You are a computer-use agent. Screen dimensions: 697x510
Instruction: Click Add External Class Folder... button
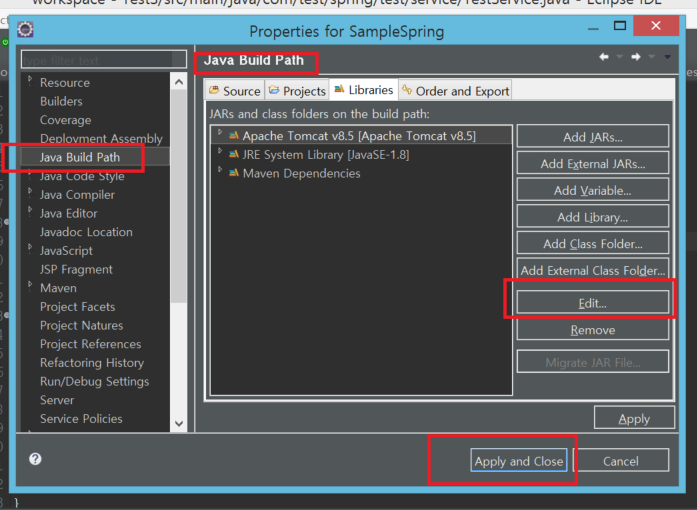(593, 270)
